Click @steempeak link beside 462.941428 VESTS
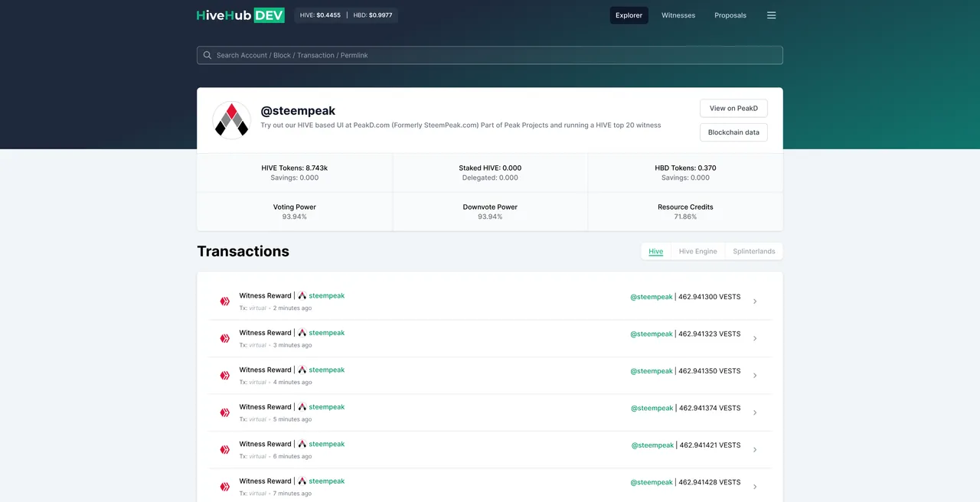Image resolution: width=980 pixels, height=502 pixels. pos(652,482)
